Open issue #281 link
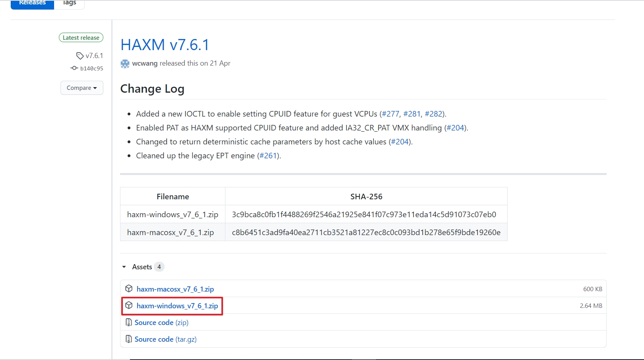644x360 pixels. point(412,114)
